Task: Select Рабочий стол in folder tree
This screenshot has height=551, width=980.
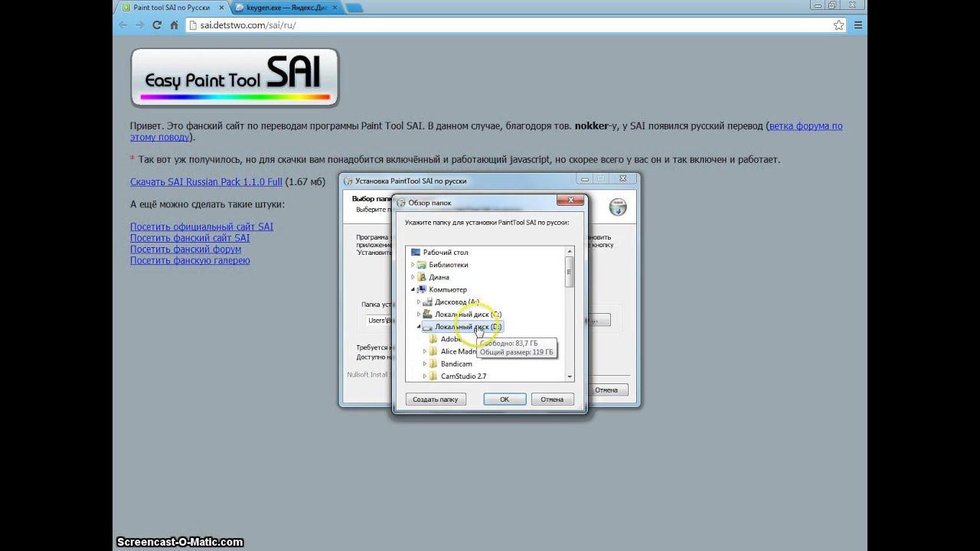Action: (x=445, y=253)
